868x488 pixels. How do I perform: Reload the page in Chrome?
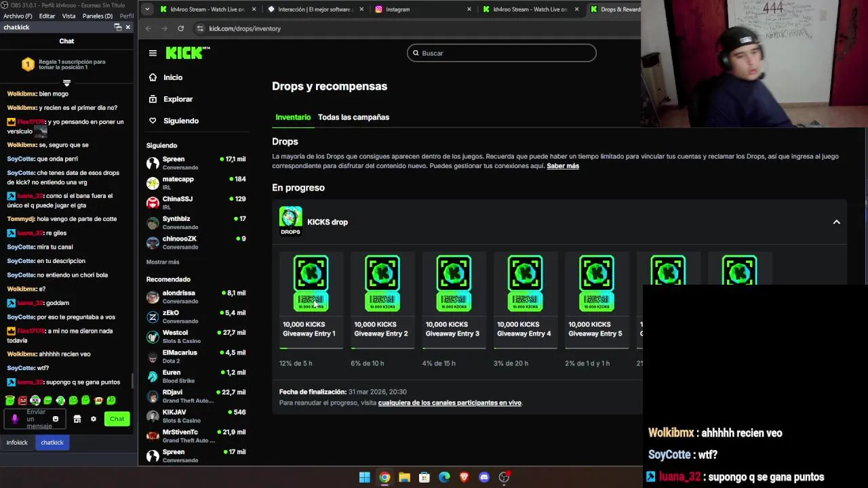[180, 28]
